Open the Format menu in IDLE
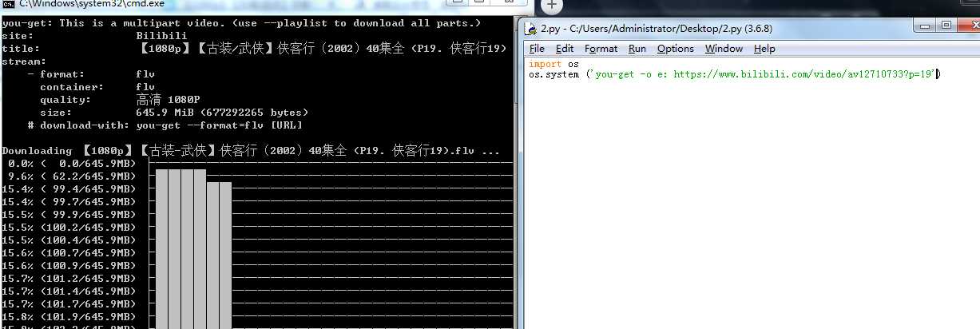 coord(601,49)
